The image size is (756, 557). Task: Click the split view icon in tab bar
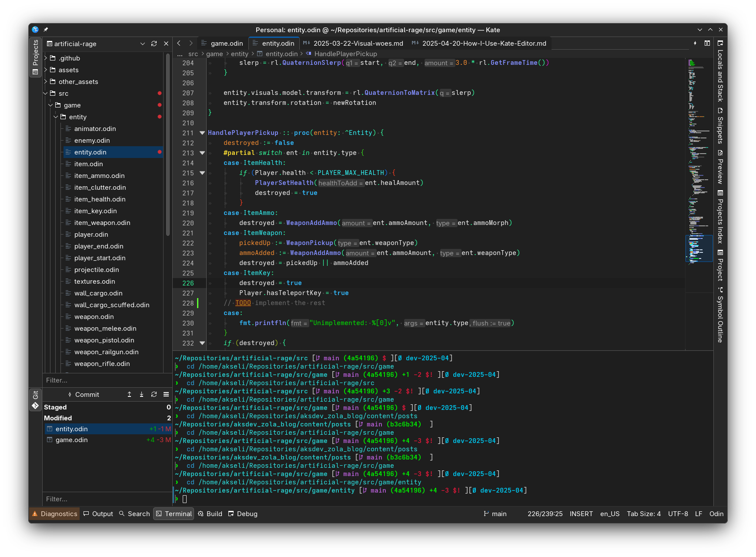pos(707,43)
